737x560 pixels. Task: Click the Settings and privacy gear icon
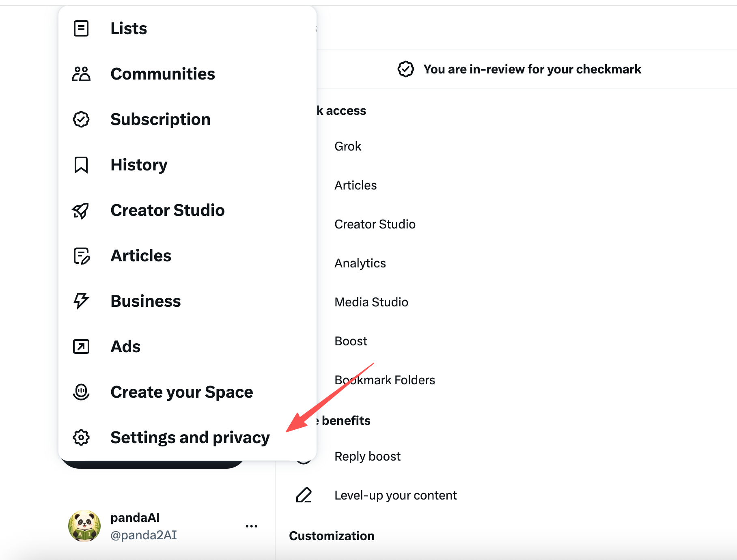coord(81,437)
